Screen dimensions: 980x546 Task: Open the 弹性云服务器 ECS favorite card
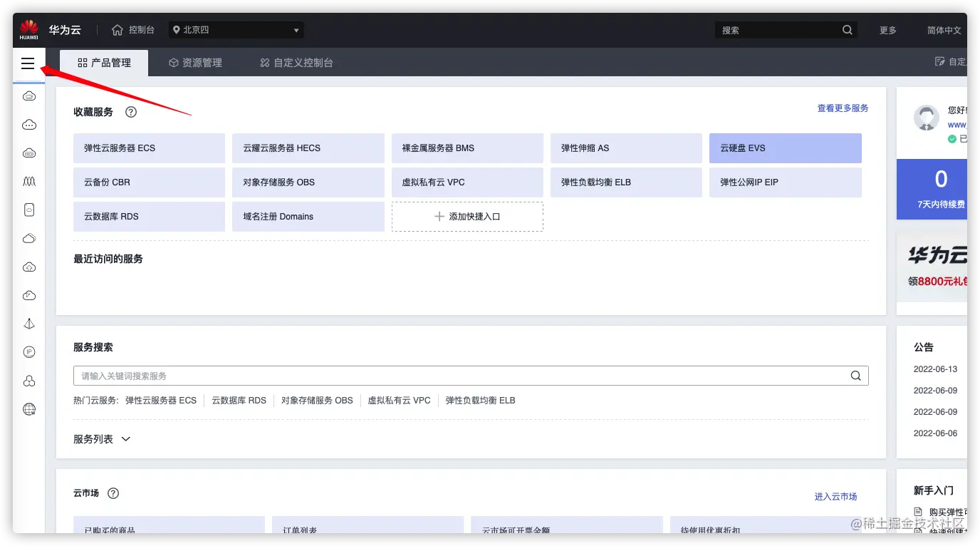tap(149, 148)
